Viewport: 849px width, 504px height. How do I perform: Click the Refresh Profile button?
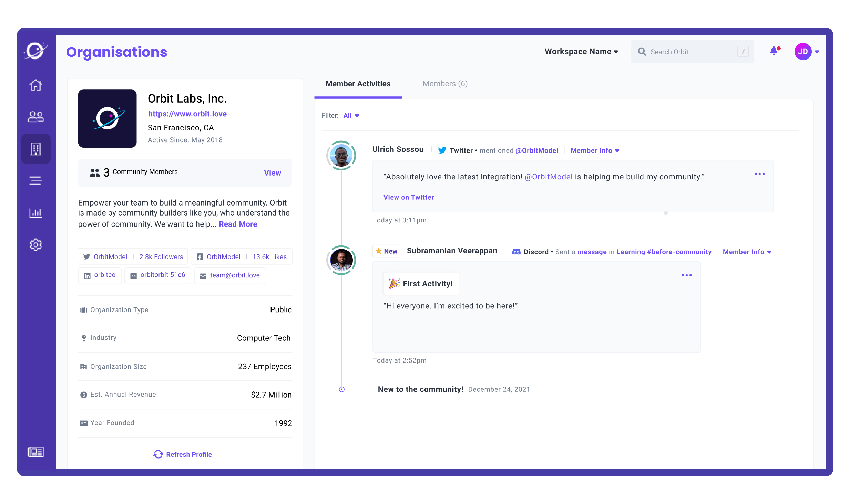[x=183, y=454]
